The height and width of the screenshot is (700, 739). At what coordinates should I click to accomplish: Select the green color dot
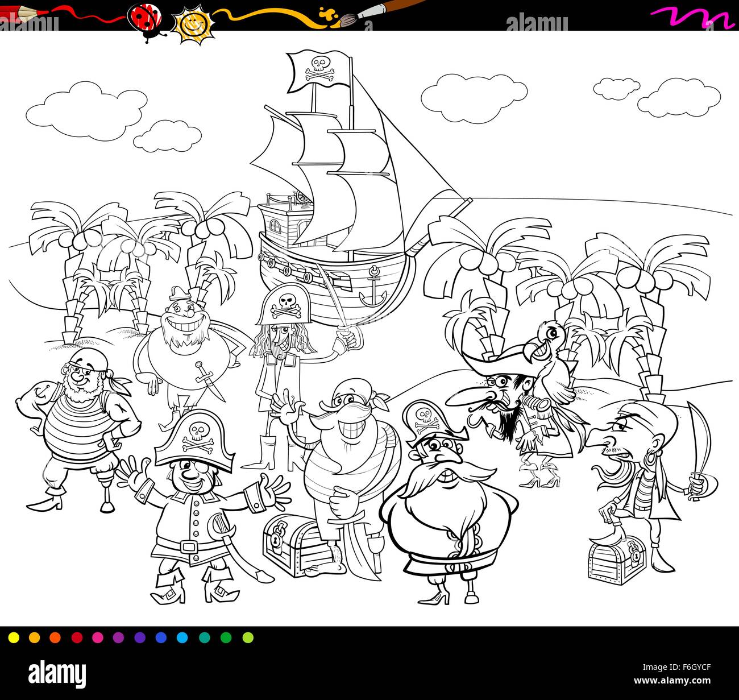pyautogui.click(x=226, y=637)
